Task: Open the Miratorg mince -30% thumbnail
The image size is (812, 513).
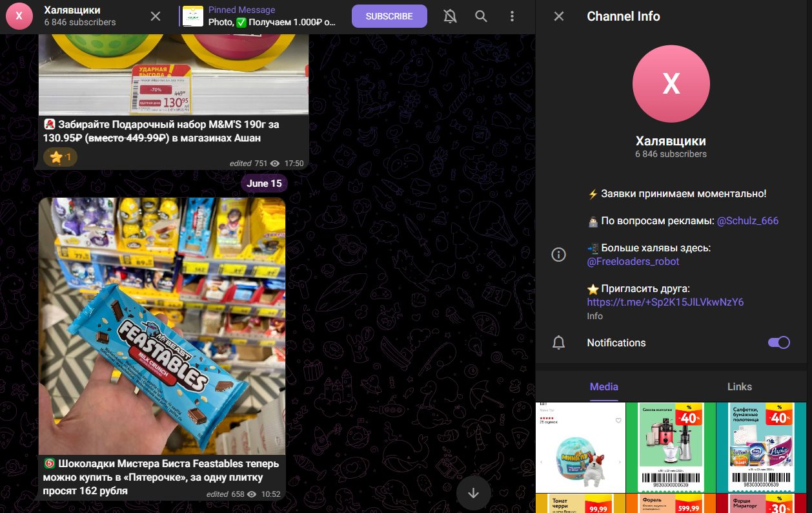Action: tap(761, 503)
